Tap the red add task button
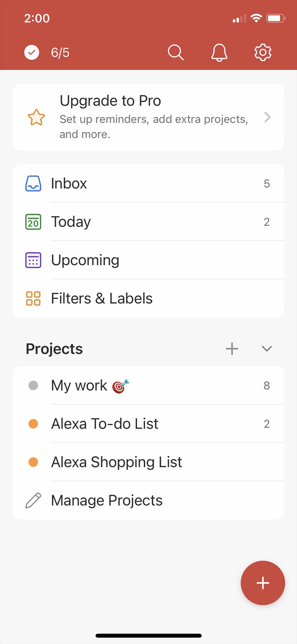The height and width of the screenshot is (644, 297). tap(263, 583)
